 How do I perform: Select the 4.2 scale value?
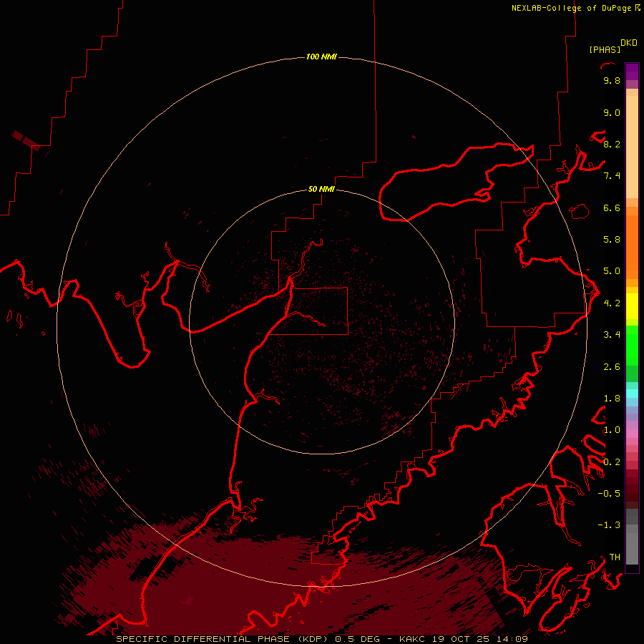tap(612, 303)
